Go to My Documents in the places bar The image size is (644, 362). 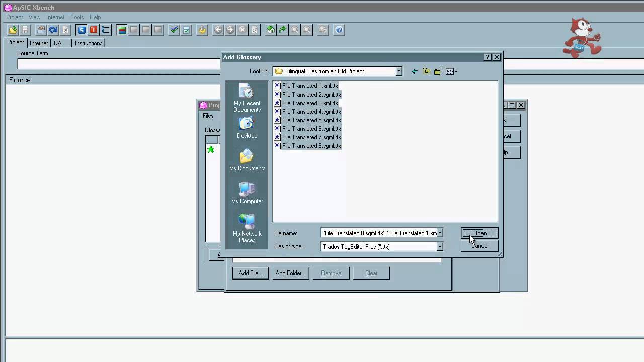(x=247, y=160)
